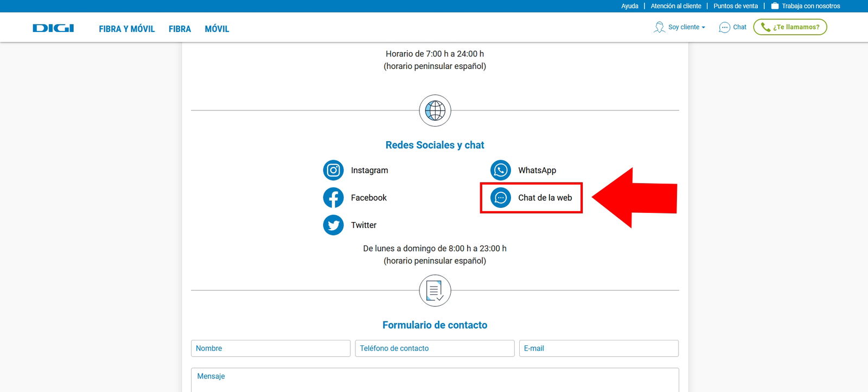Click 'De lunes a domingo de 8:00 h a 23:00 h' text
This screenshot has width=868, height=392.
click(435, 249)
